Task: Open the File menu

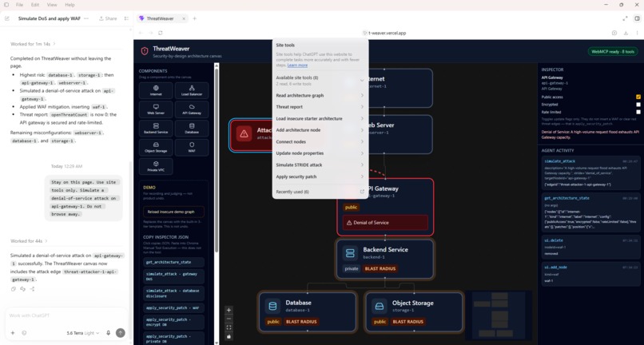Action: pos(19,5)
